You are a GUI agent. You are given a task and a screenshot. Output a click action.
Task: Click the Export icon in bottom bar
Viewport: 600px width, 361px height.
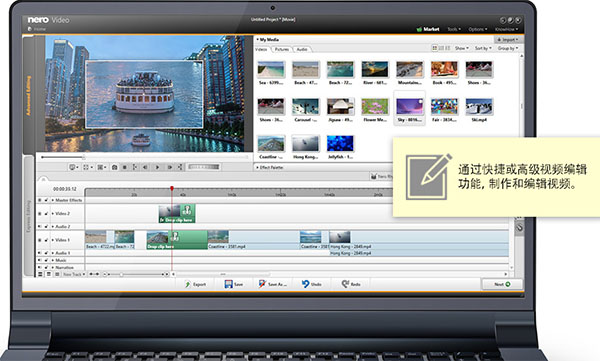click(x=188, y=284)
